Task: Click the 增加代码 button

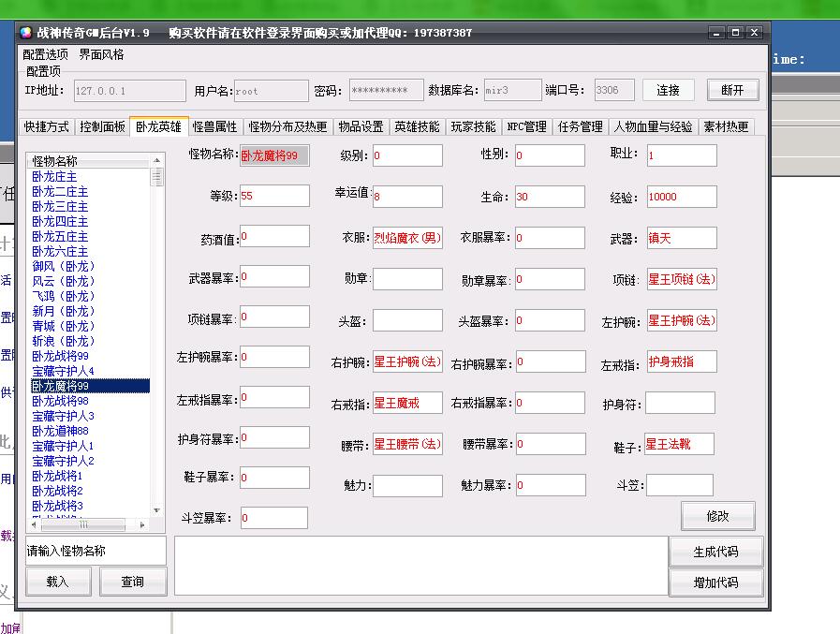Action: [715, 582]
